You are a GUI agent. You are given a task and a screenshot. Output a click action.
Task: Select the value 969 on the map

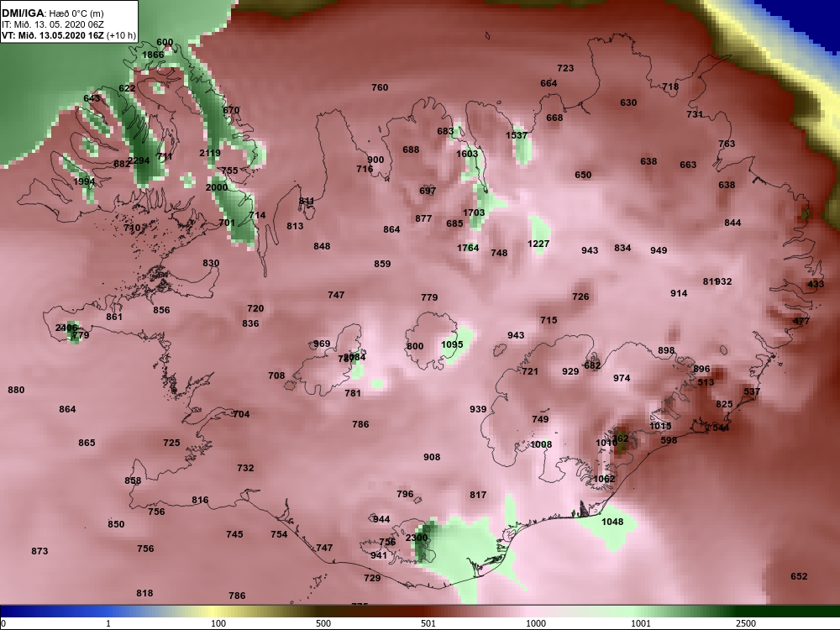click(x=322, y=344)
